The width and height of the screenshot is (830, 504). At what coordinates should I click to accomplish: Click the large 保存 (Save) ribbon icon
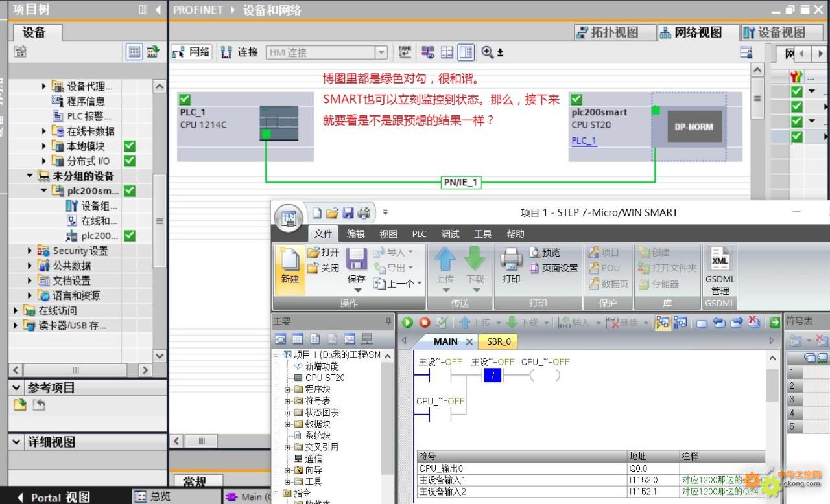(x=357, y=260)
